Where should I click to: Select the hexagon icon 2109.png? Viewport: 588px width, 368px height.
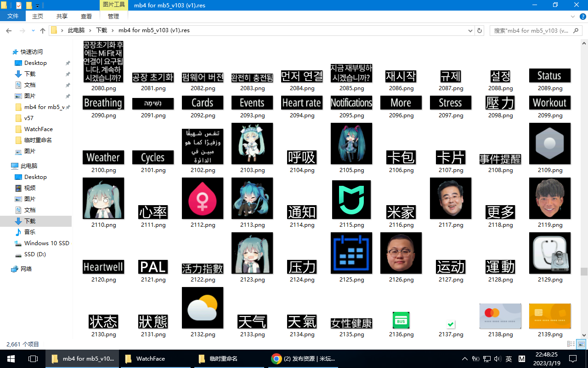pos(550,144)
